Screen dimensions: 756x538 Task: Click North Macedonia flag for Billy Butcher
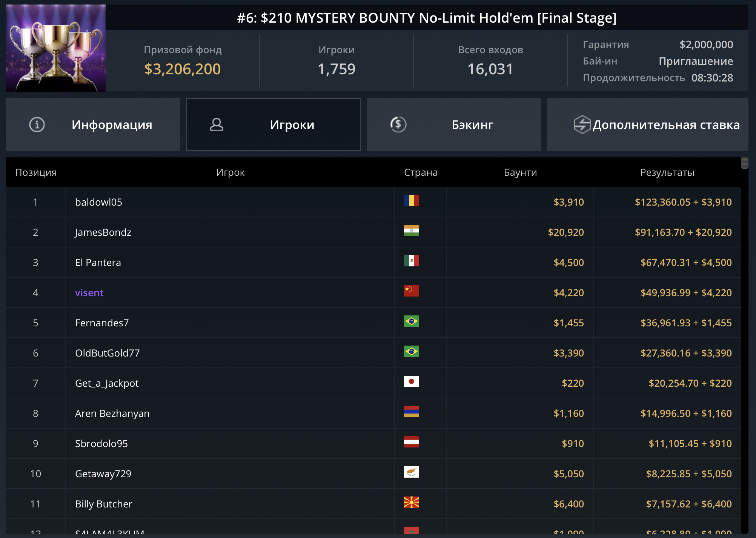[411, 502]
